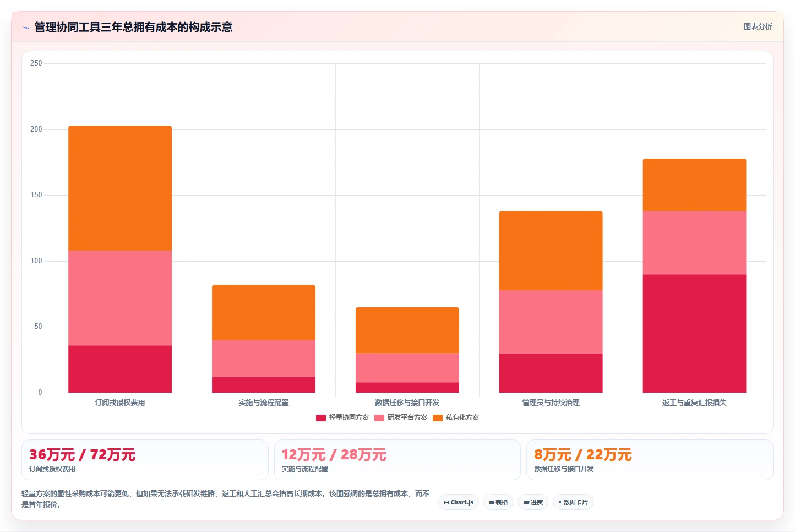Click the Chart.js chip icon

(446, 502)
